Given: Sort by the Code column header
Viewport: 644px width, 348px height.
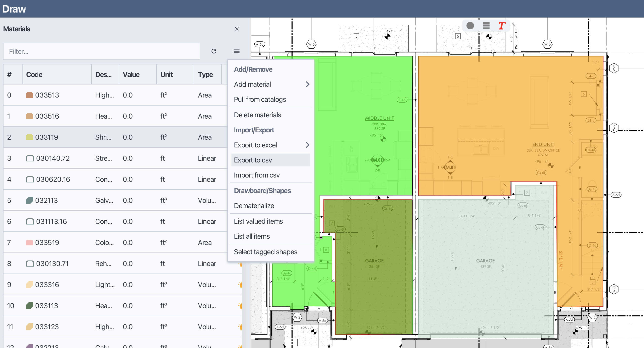Looking at the screenshot, I should (34, 74).
